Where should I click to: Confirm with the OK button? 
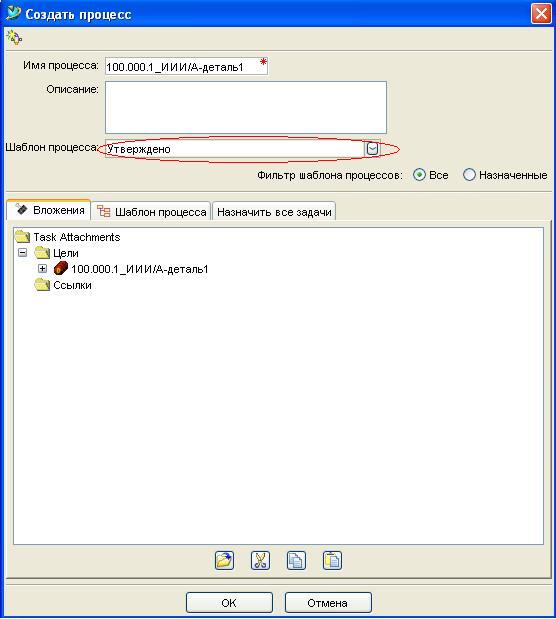point(229,603)
